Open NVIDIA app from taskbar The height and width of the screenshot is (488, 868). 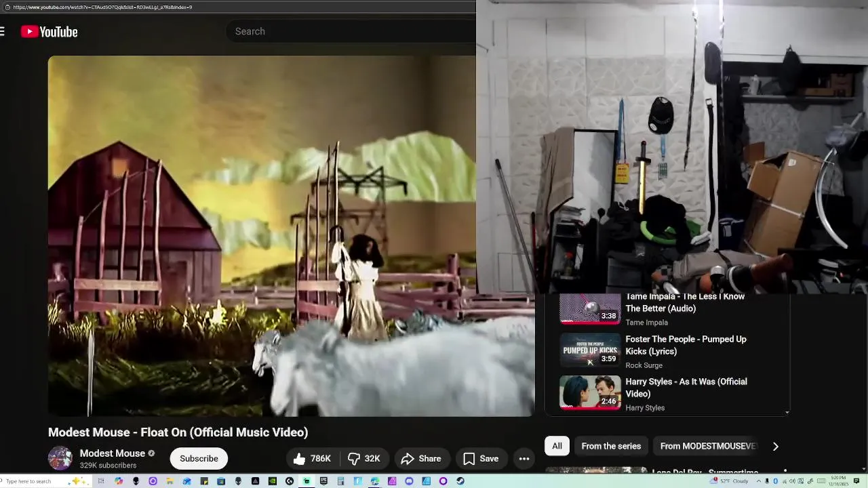pos(272,481)
